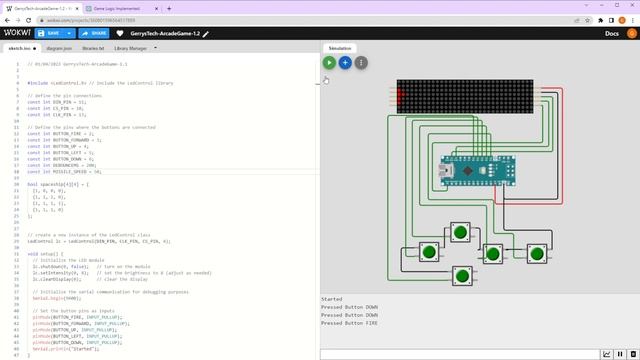Start the simulation with the green play button

click(329, 63)
